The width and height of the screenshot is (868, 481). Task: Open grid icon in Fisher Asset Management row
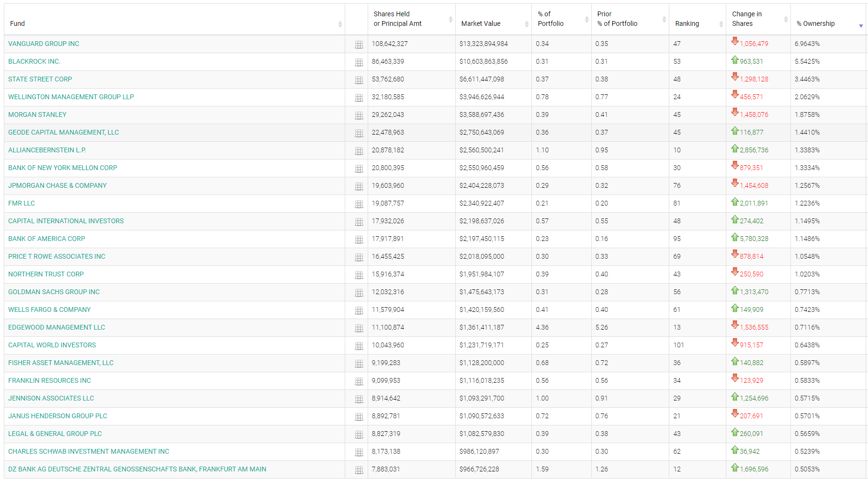tap(359, 364)
